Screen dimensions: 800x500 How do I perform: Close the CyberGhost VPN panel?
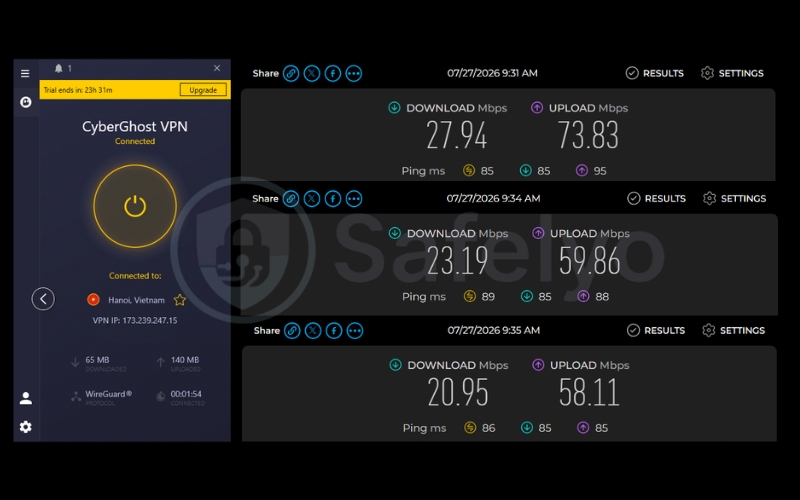coord(217,68)
